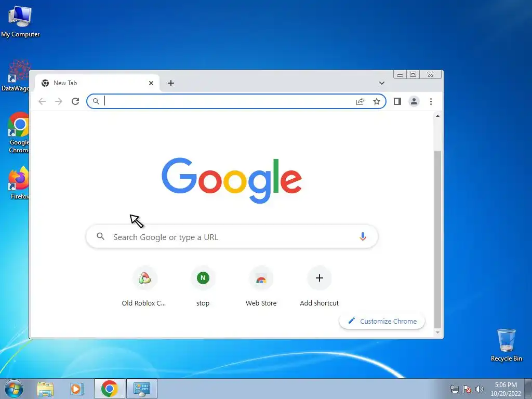Open the profile avatar menu
Viewport: 532px width, 399px height.
click(x=414, y=101)
